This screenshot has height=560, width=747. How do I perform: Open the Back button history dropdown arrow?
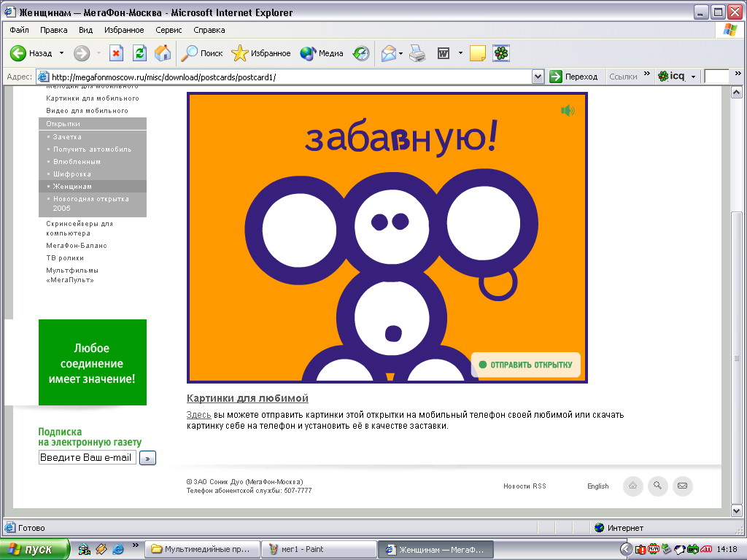tap(62, 53)
